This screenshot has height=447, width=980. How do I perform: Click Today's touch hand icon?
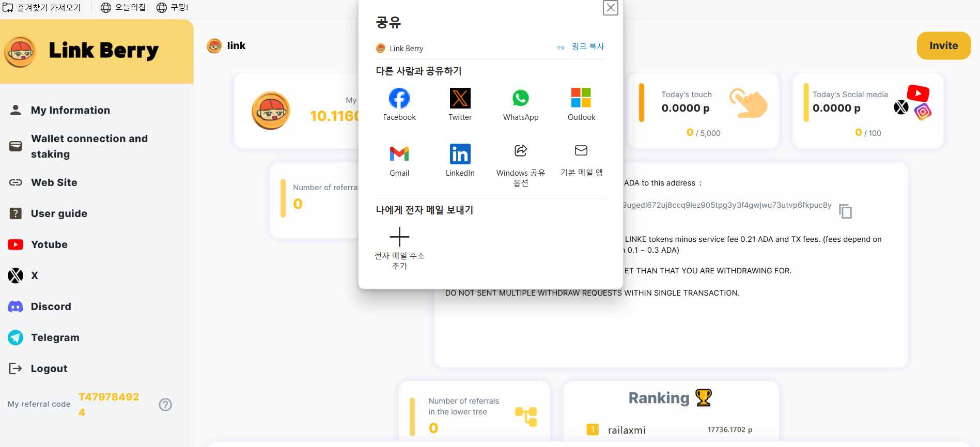tap(749, 103)
